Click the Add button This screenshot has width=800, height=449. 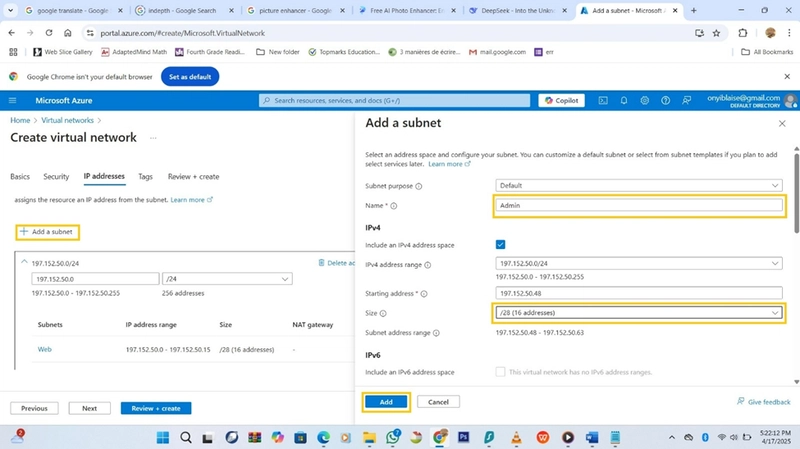pyautogui.click(x=386, y=402)
